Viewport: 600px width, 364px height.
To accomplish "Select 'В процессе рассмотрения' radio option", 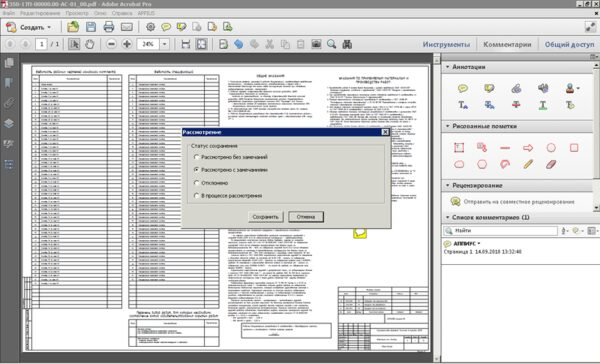I will (197, 196).
